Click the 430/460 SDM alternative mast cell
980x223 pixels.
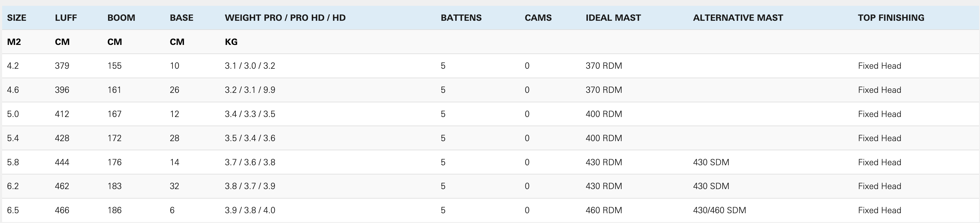[719, 210]
